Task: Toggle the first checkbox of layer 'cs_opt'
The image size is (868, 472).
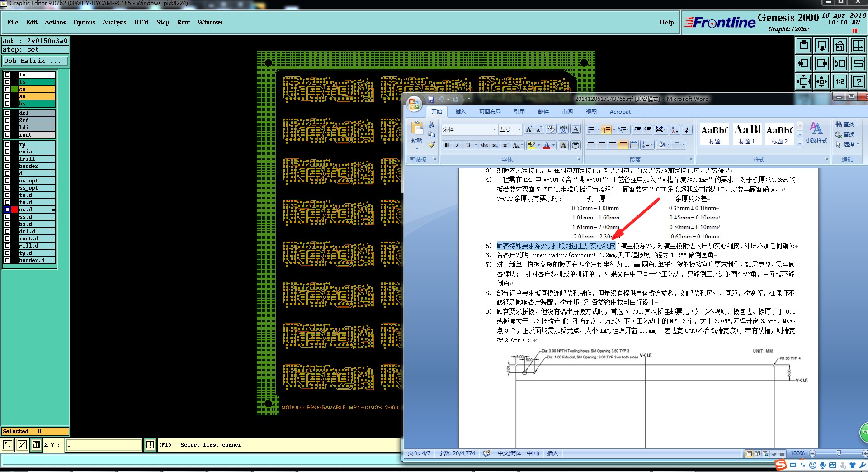Action: [7, 181]
